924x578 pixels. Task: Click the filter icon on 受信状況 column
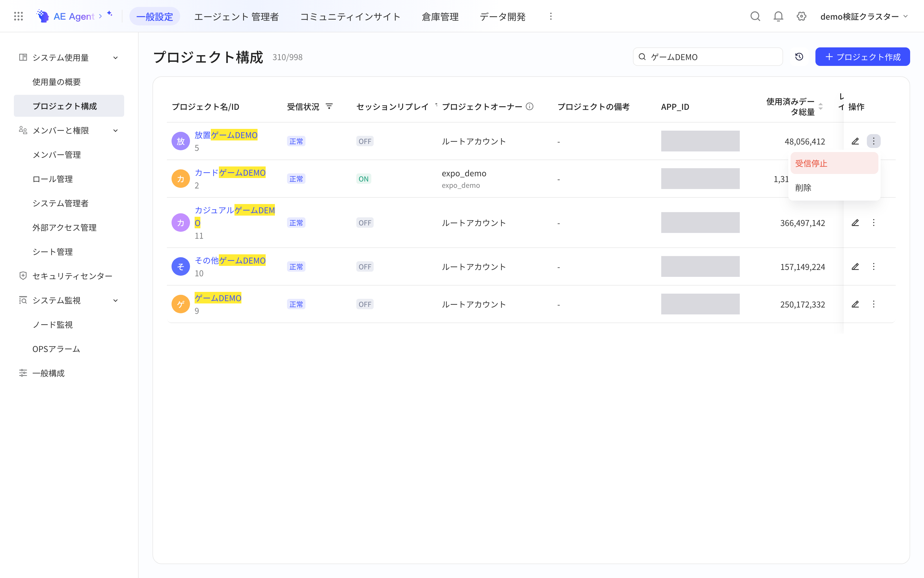tap(329, 106)
